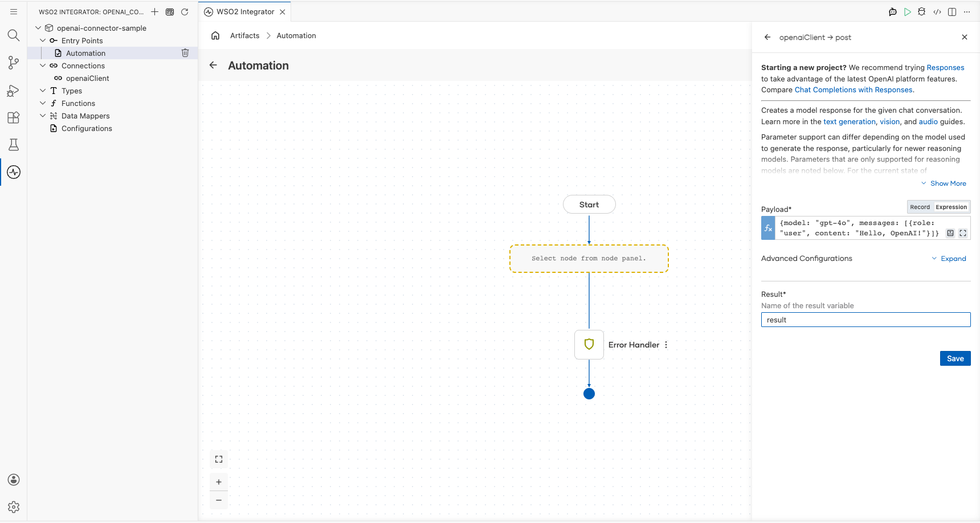Image resolution: width=980 pixels, height=523 pixels.
Task: Open Chat Completions with Responses link
Action: pyautogui.click(x=854, y=89)
